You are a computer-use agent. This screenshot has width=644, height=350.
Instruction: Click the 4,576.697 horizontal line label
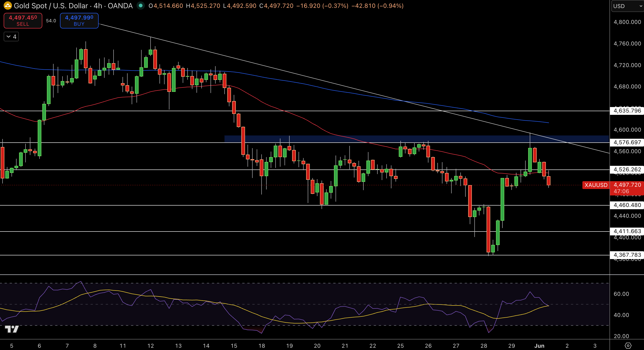tap(627, 142)
